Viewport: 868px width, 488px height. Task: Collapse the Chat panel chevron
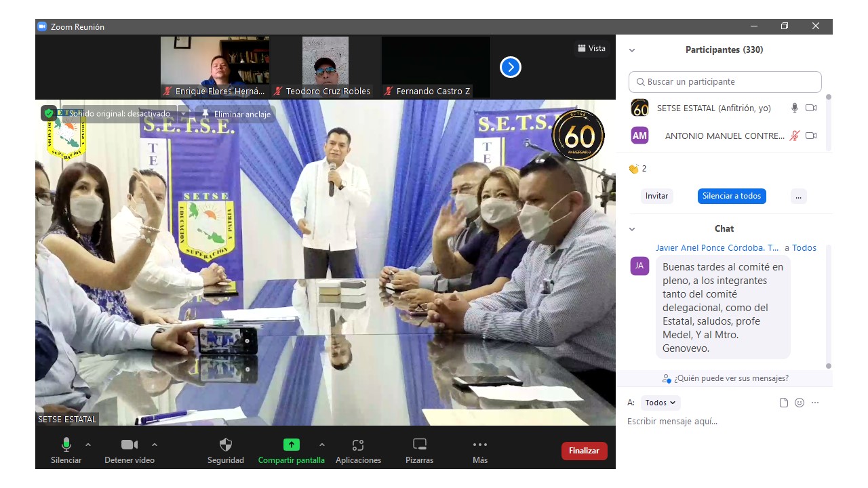coord(632,229)
